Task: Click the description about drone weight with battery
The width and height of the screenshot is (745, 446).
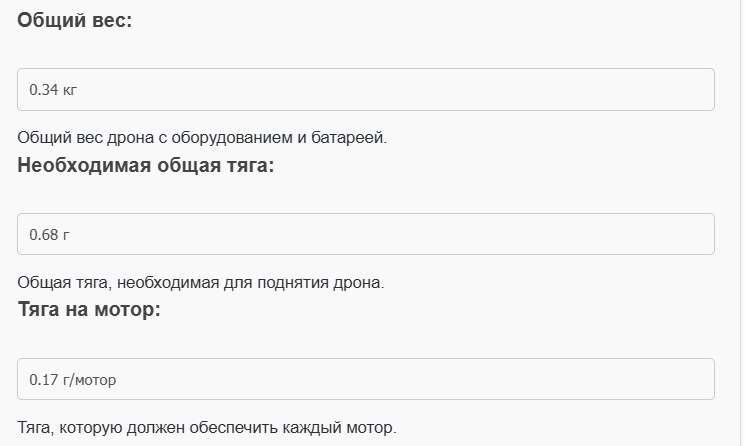Action: (x=201, y=137)
